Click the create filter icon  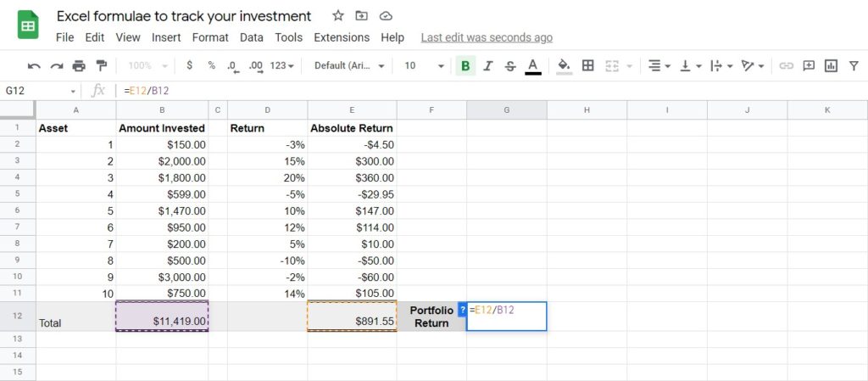click(x=853, y=66)
